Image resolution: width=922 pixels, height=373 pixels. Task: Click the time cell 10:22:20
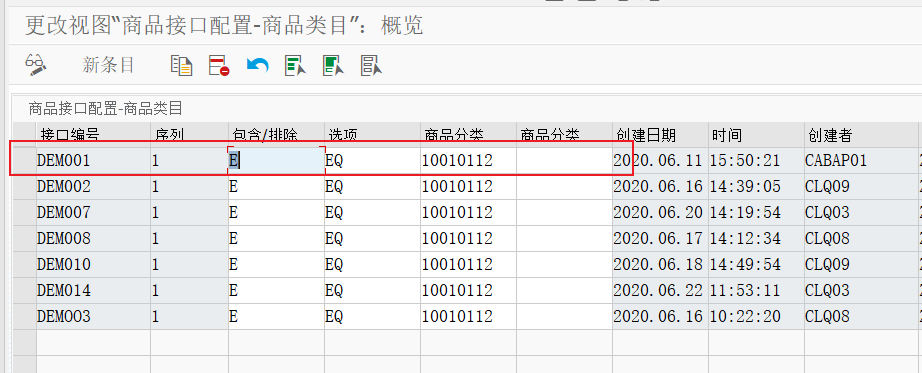(756, 316)
